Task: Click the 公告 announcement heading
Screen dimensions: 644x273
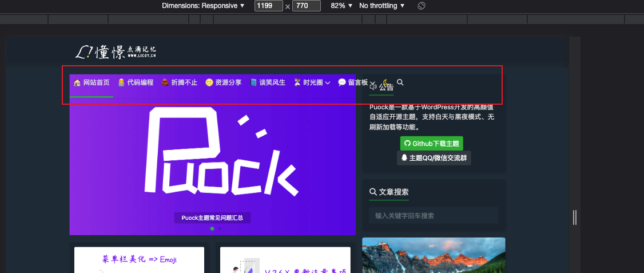Action: 381,87
